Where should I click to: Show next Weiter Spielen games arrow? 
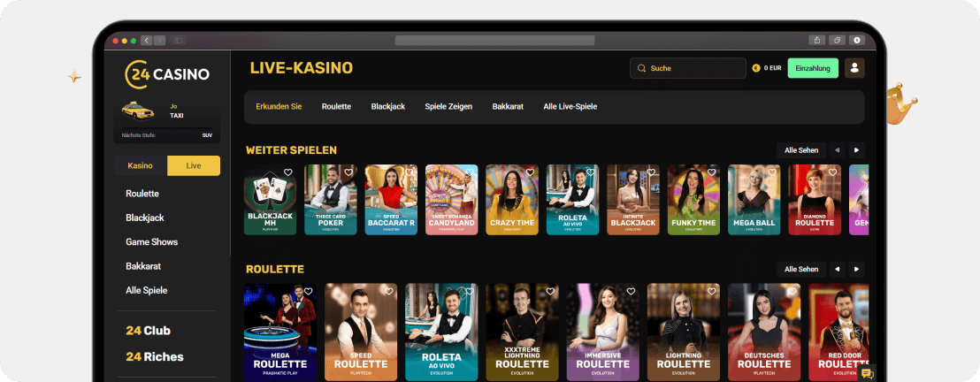(x=856, y=150)
